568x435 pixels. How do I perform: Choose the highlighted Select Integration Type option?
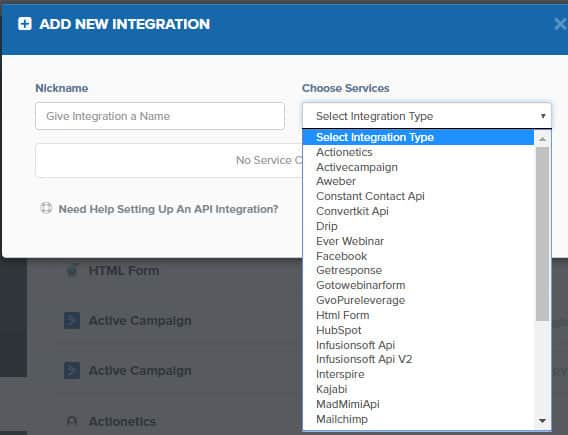(x=418, y=137)
